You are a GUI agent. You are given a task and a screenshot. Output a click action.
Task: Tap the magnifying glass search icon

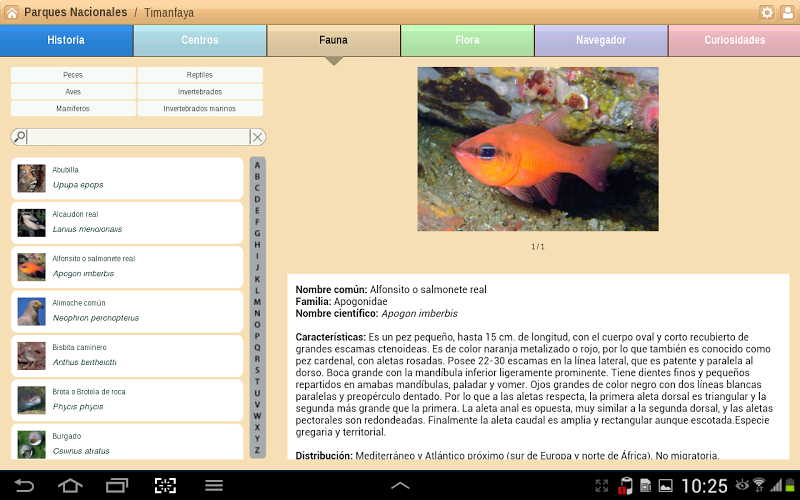coord(19,137)
